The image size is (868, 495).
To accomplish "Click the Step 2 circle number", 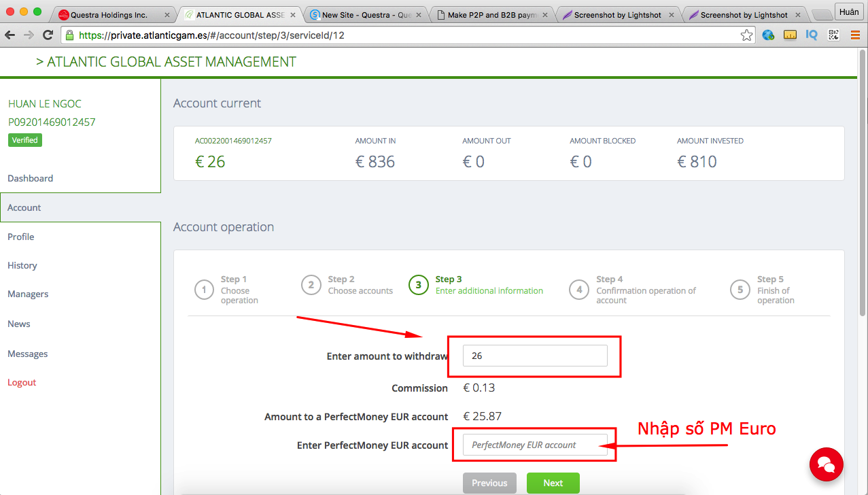I will click(311, 285).
